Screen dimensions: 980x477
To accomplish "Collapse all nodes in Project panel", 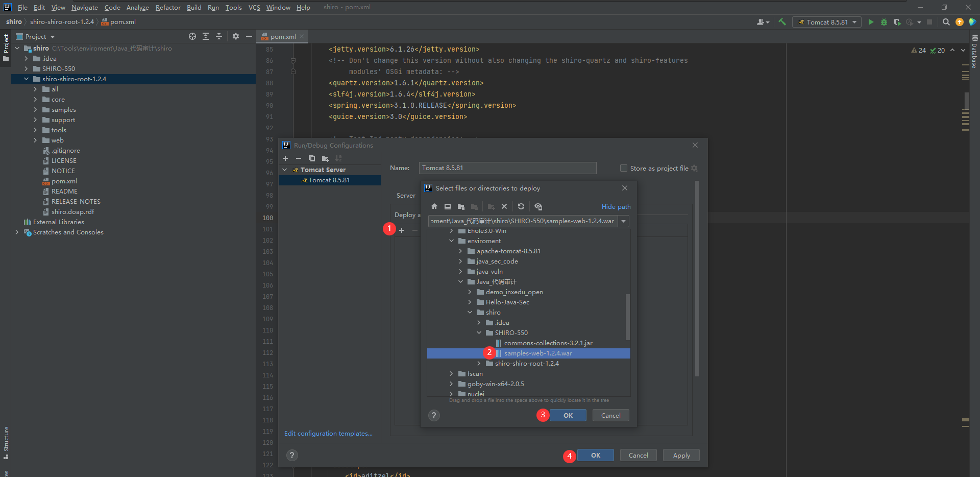I will (x=219, y=36).
